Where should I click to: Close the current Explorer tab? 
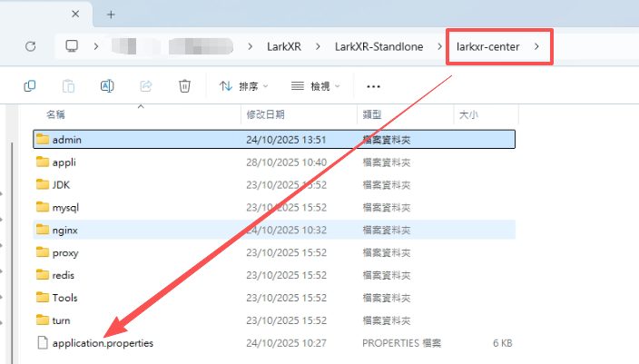click(76, 15)
